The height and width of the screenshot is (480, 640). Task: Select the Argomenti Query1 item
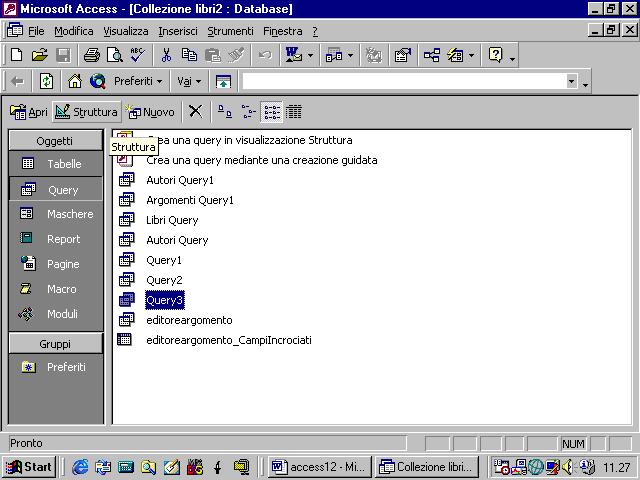[x=190, y=200]
